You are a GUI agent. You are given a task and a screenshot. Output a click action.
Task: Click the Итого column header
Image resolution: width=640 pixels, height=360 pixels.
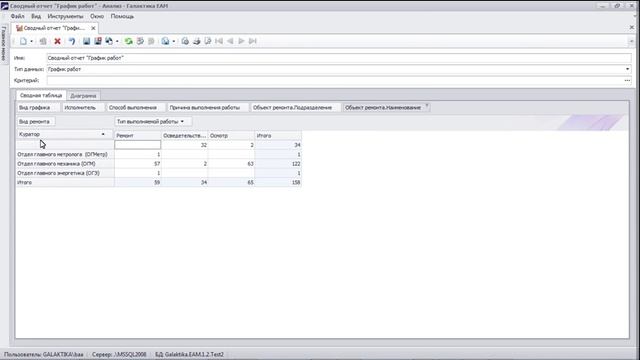point(278,136)
